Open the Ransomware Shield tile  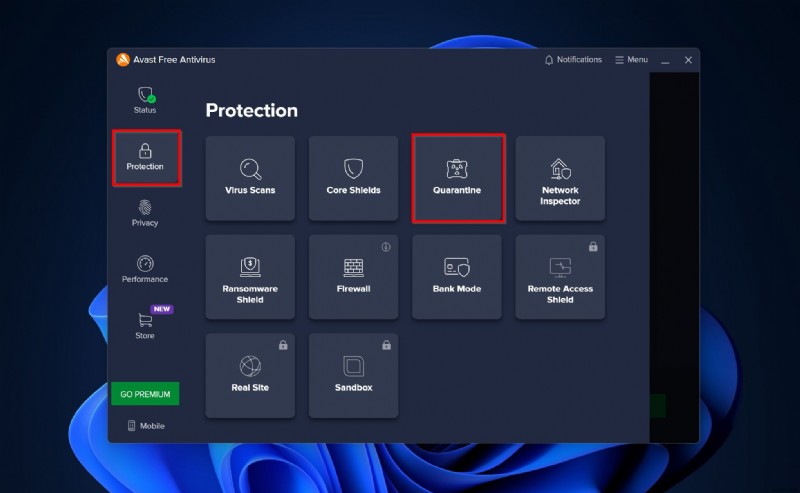click(x=250, y=277)
